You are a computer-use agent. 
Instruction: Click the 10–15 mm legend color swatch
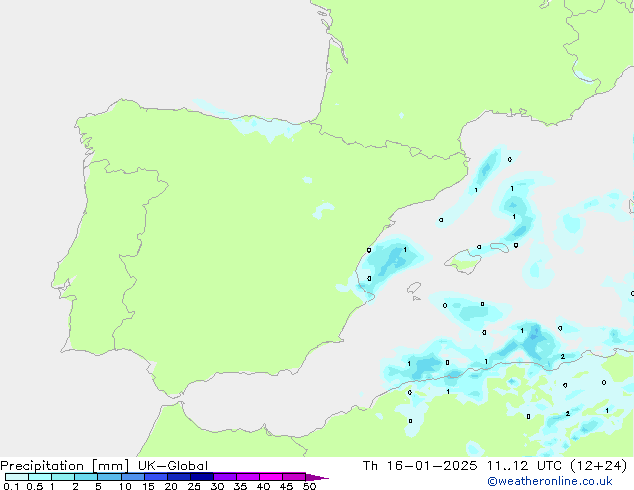click(133, 477)
